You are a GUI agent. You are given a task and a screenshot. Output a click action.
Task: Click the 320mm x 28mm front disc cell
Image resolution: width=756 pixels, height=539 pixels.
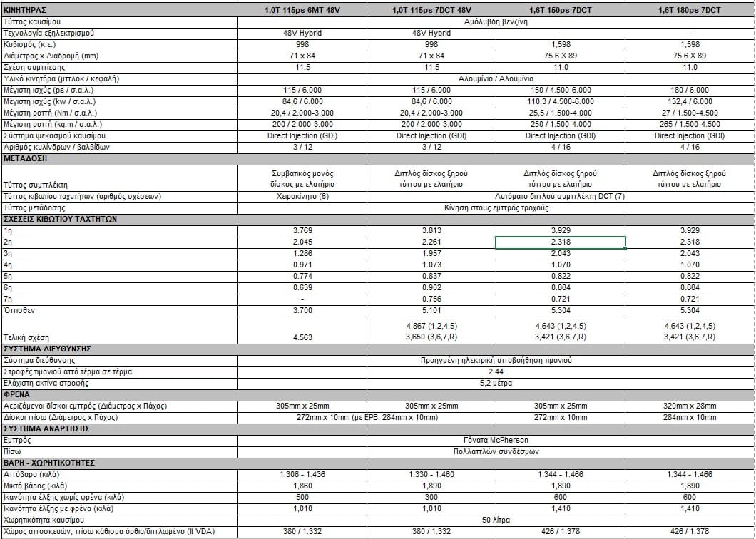coord(689,406)
